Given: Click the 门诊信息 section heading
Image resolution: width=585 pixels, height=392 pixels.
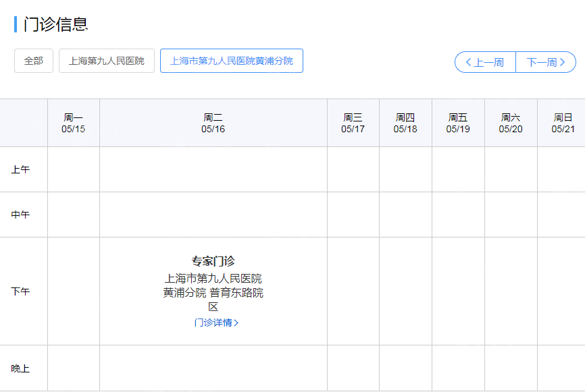Looking at the screenshot, I should click(x=55, y=24).
